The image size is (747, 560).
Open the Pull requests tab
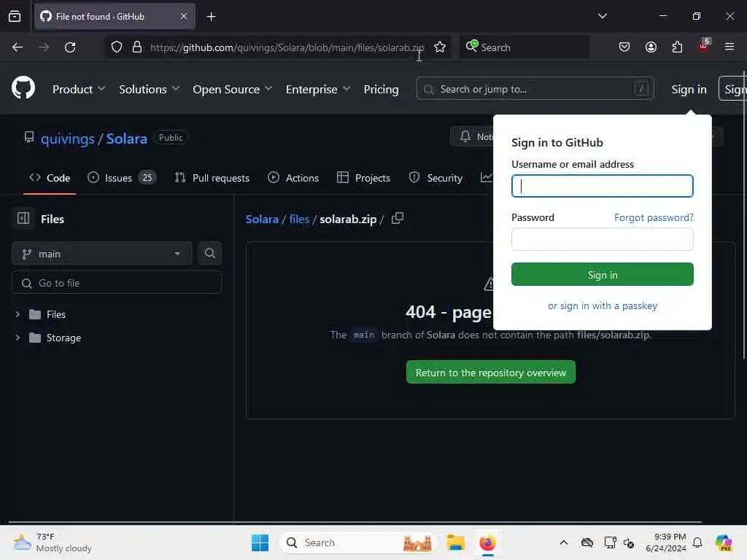pos(212,178)
